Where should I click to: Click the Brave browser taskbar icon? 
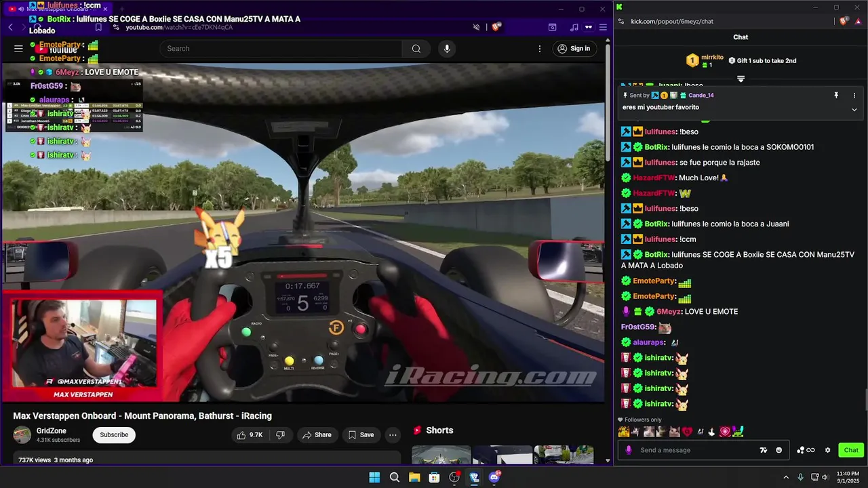pos(475,477)
